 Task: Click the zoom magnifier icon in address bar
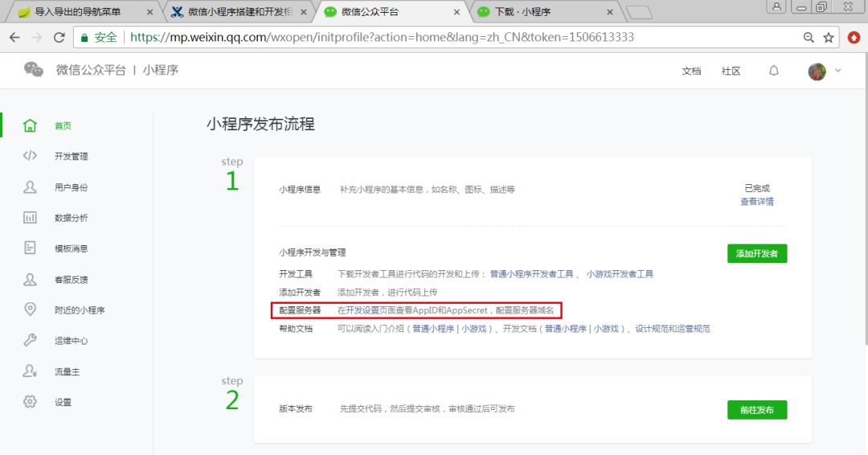click(809, 37)
